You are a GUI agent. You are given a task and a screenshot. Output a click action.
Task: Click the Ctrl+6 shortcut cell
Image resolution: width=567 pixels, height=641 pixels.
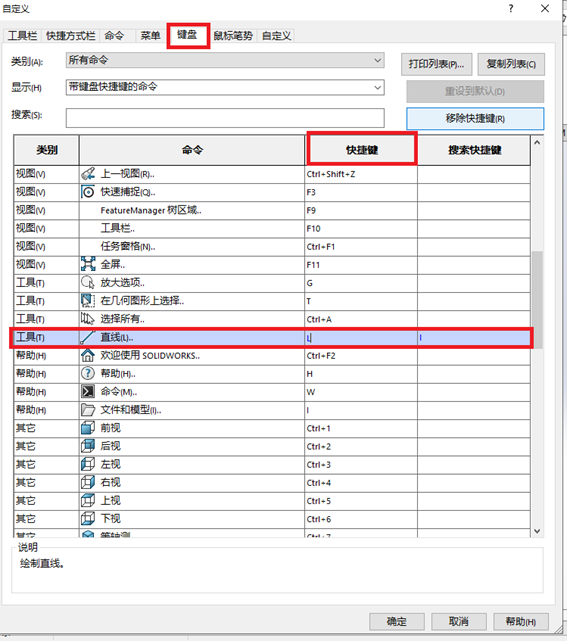point(361,519)
